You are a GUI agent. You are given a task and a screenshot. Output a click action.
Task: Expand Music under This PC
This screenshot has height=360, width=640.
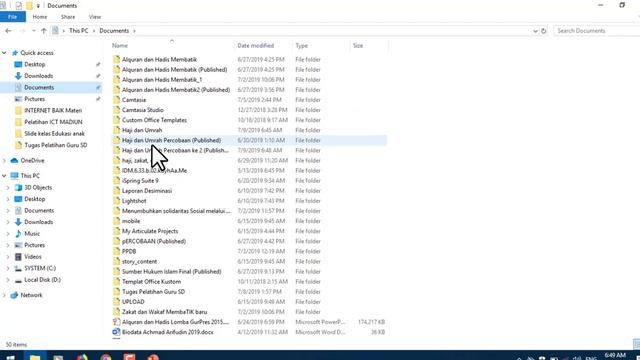(x=8, y=234)
